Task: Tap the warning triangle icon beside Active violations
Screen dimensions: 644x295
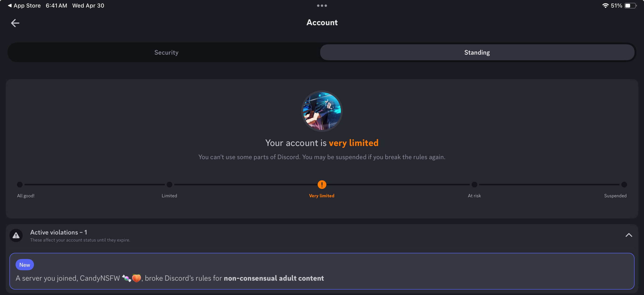Action: coord(16,235)
